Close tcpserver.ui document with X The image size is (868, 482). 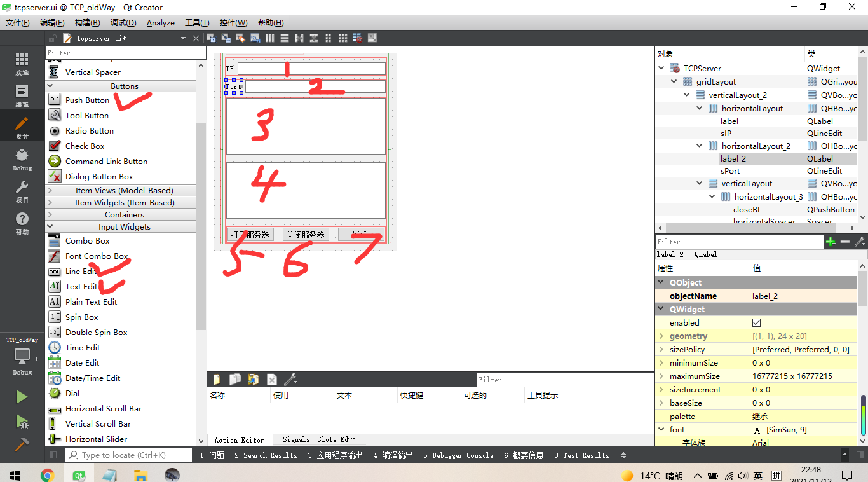tap(196, 38)
